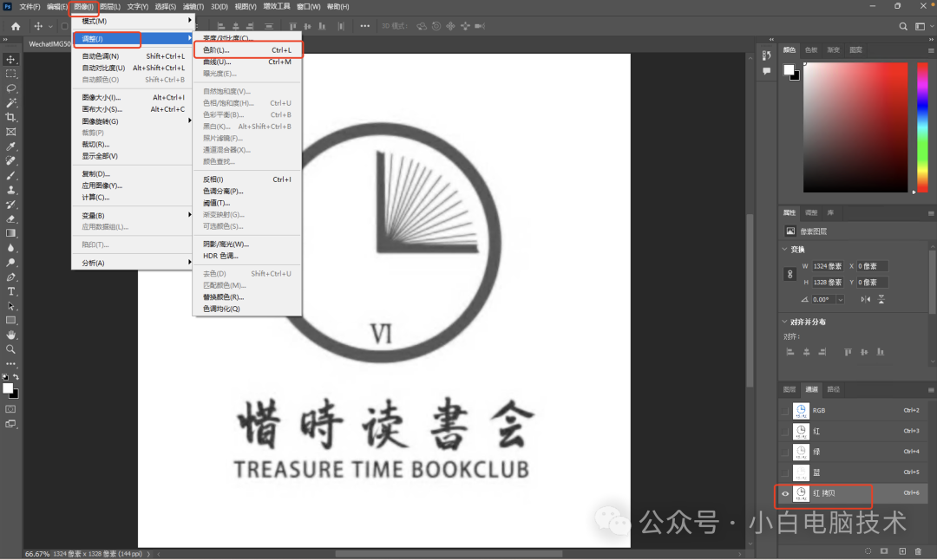Toggle Quick Mask mode icon
Image resolution: width=937 pixels, height=560 pixels.
click(x=10, y=409)
